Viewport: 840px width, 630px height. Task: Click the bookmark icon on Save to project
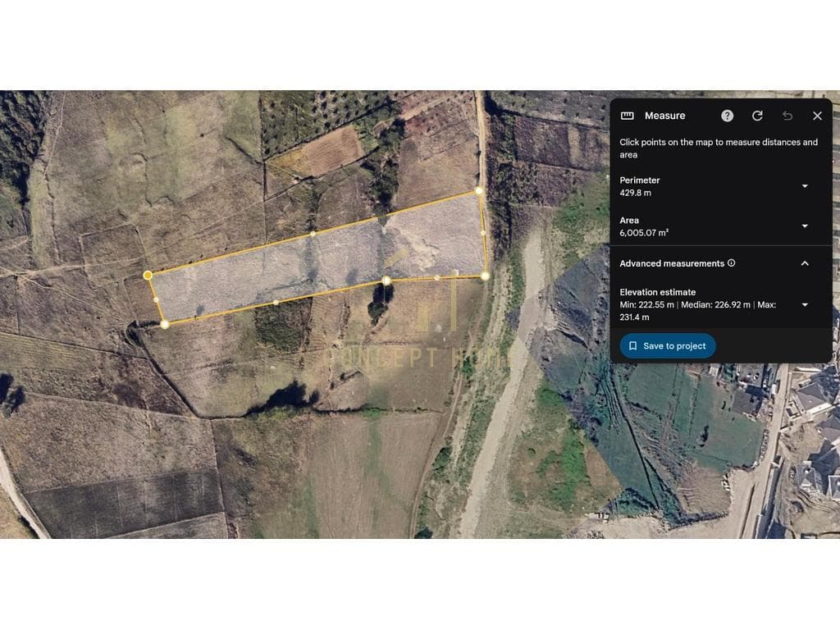click(632, 346)
